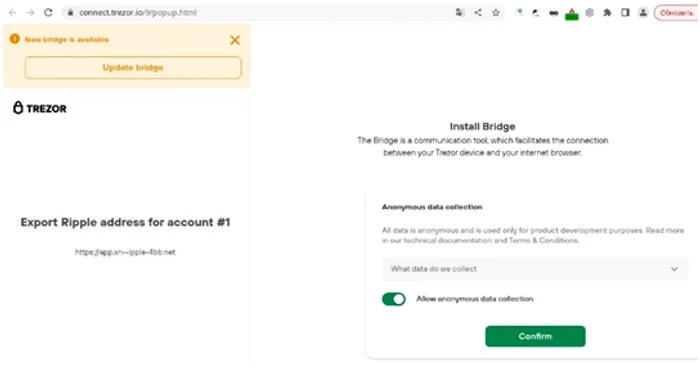The width and height of the screenshot is (700, 368).
Task: Expand the What data do we collect dropdown
Action: pyautogui.click(x=535, y=269)
